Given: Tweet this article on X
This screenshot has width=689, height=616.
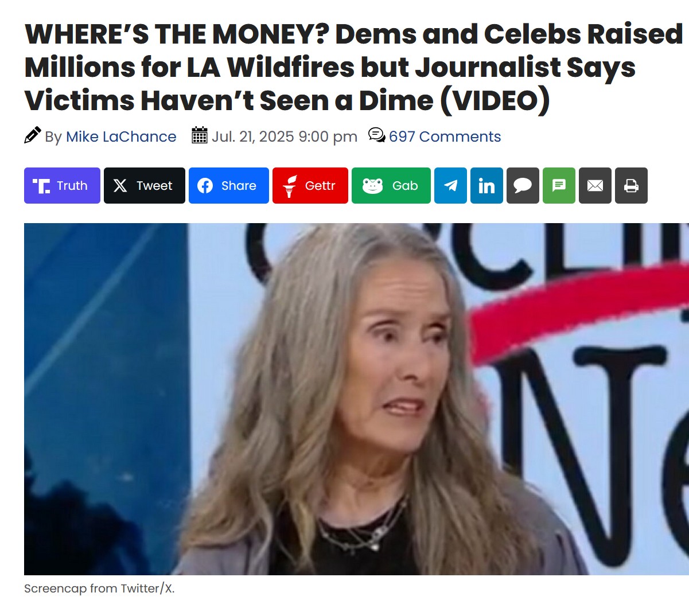Looking at the screenshot, I should coord(144,185).
